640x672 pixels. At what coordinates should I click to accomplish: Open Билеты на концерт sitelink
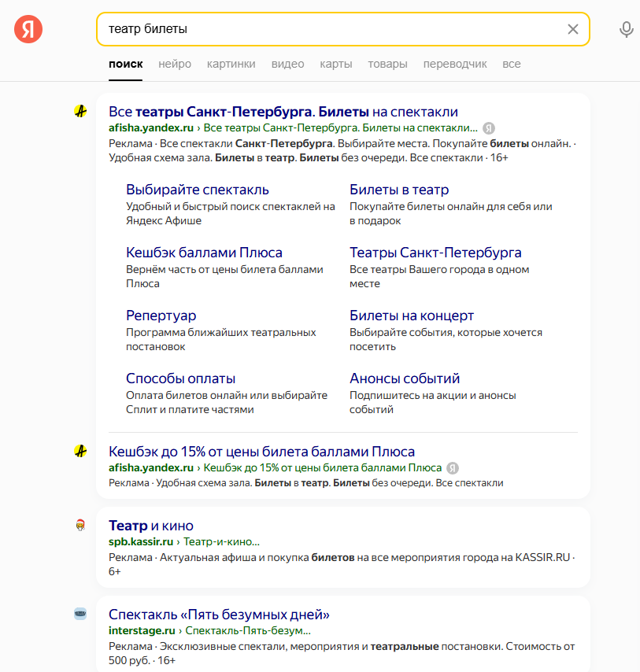[412, 316]
